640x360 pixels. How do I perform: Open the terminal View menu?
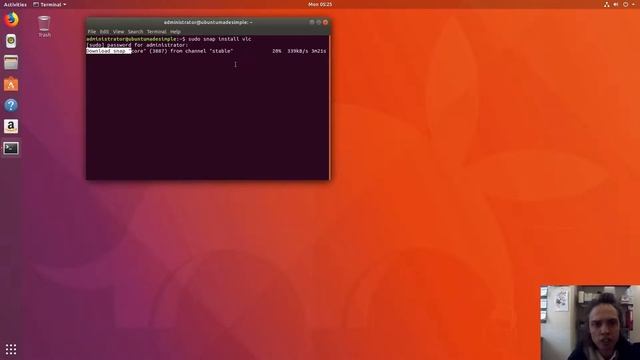[118, 31]
